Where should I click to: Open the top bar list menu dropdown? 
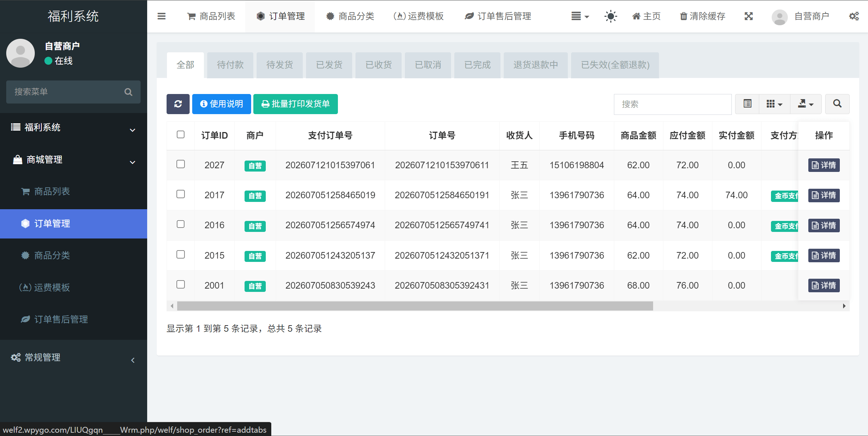pos(580,16)
